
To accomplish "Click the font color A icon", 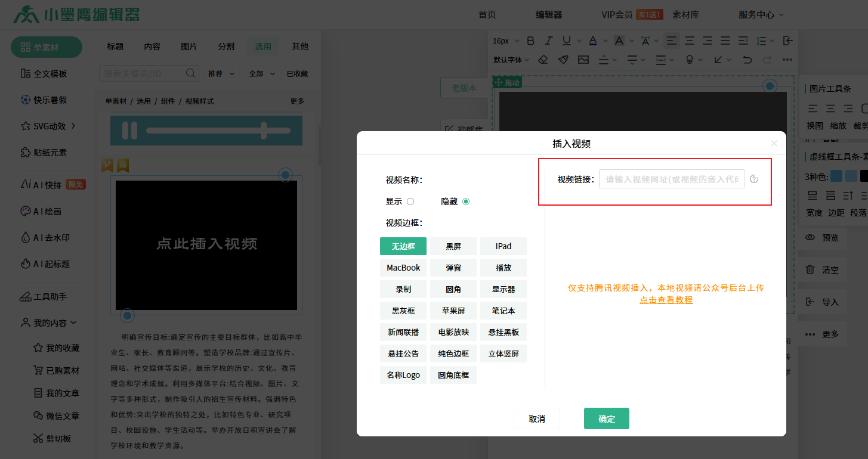I will (x=592, y=41).
